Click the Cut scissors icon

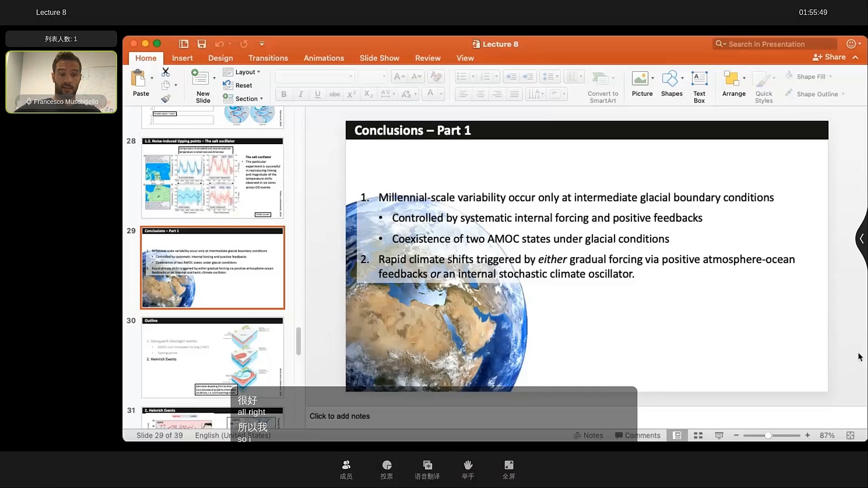coord(165,72)
